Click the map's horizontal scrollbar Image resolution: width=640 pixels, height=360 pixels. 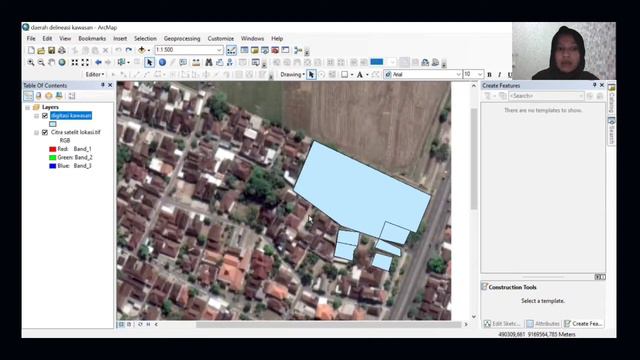click(329, 324)
